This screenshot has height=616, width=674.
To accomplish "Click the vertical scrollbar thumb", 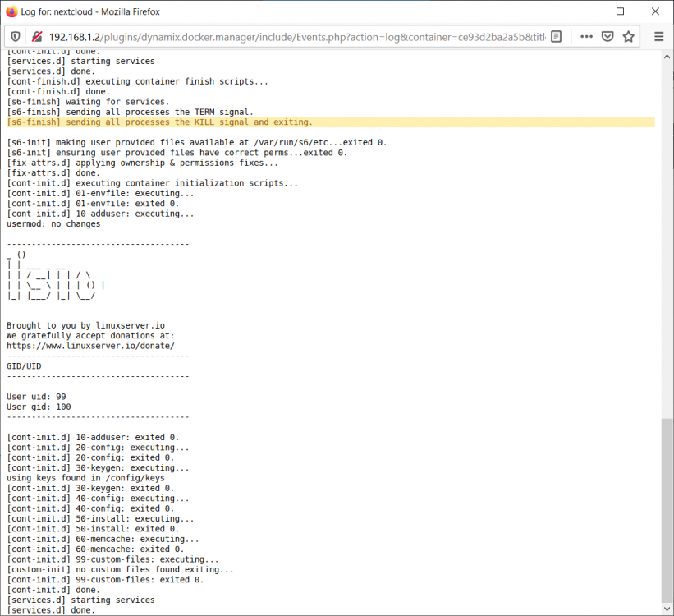I will click(667, 511).
